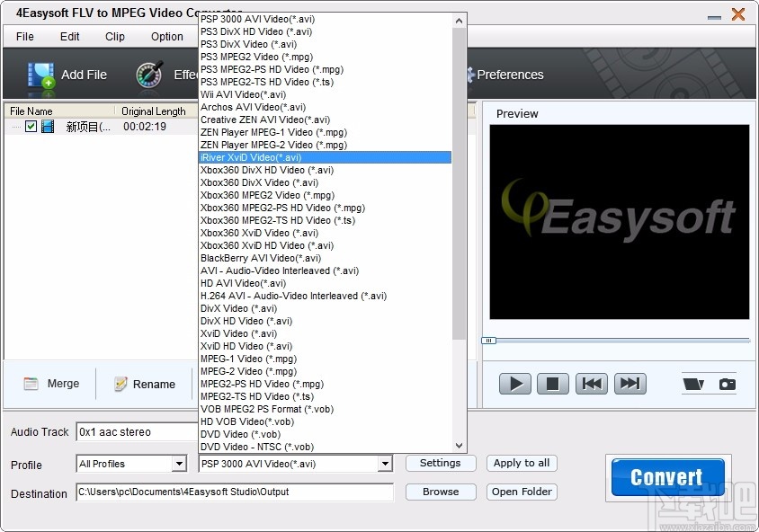Open the Effect editor icon

point(148,75)
